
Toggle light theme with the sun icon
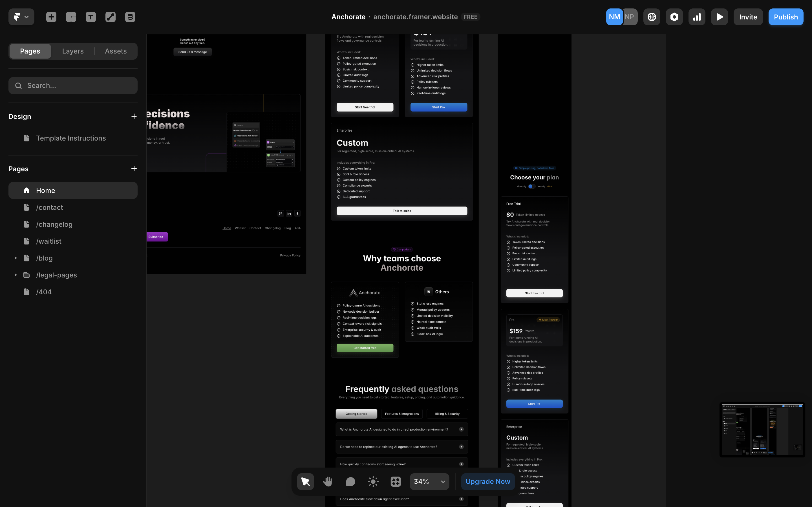pos(373,481)
